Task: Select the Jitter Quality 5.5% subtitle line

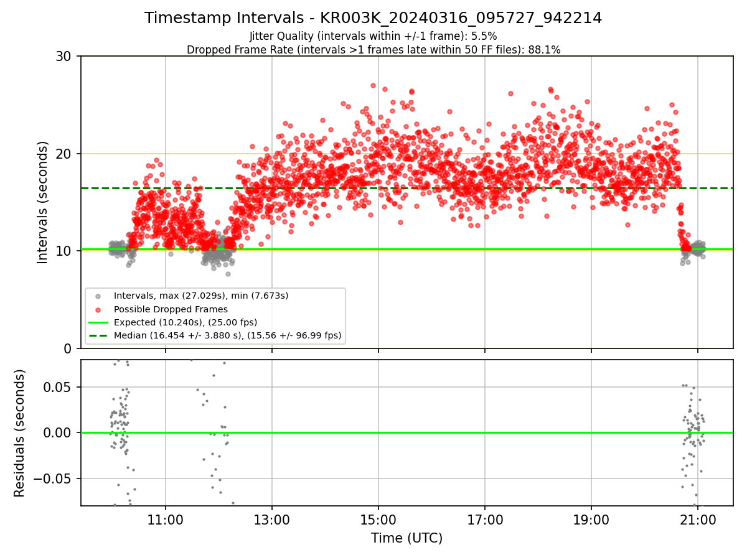Action: click(x=374, y=36)
